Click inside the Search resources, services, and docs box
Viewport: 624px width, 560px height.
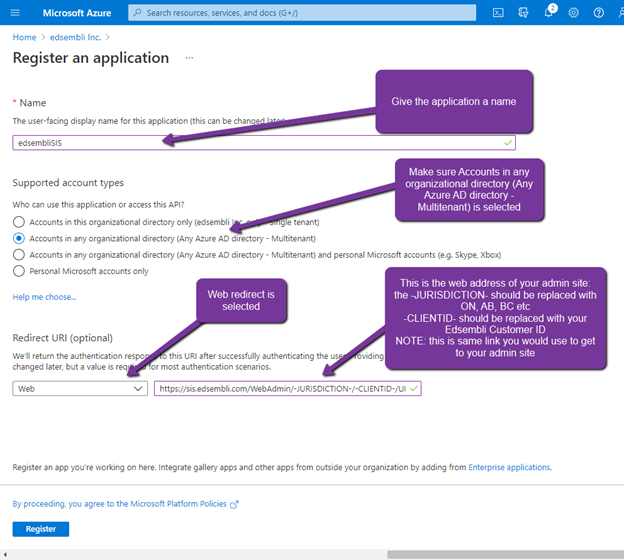click(x=302, y=13)
